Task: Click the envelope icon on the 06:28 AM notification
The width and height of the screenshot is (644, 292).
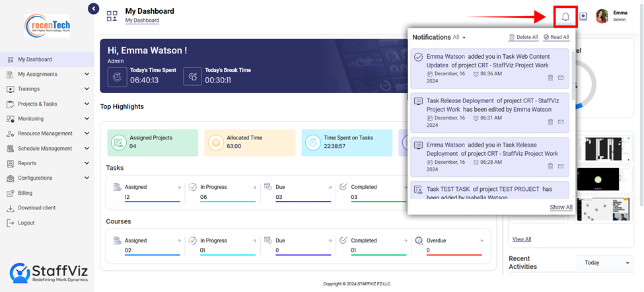Action: (561, 166)
